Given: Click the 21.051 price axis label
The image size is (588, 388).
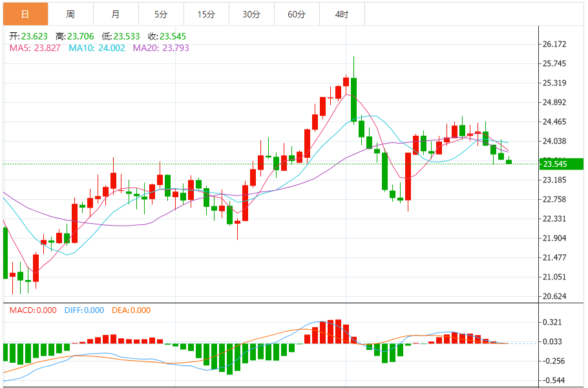Looking at the screenshot, I should pyautogui.click(x=554, y=277).
